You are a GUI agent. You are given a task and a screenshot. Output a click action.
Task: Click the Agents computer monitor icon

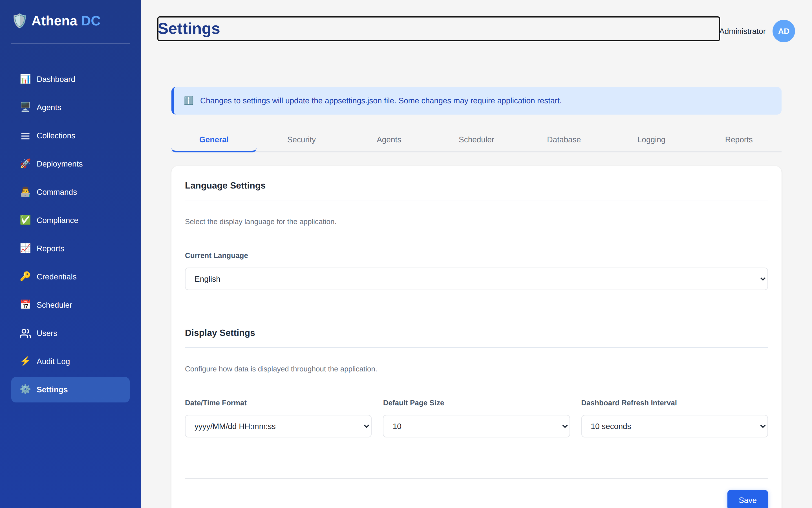coord(25,107)
